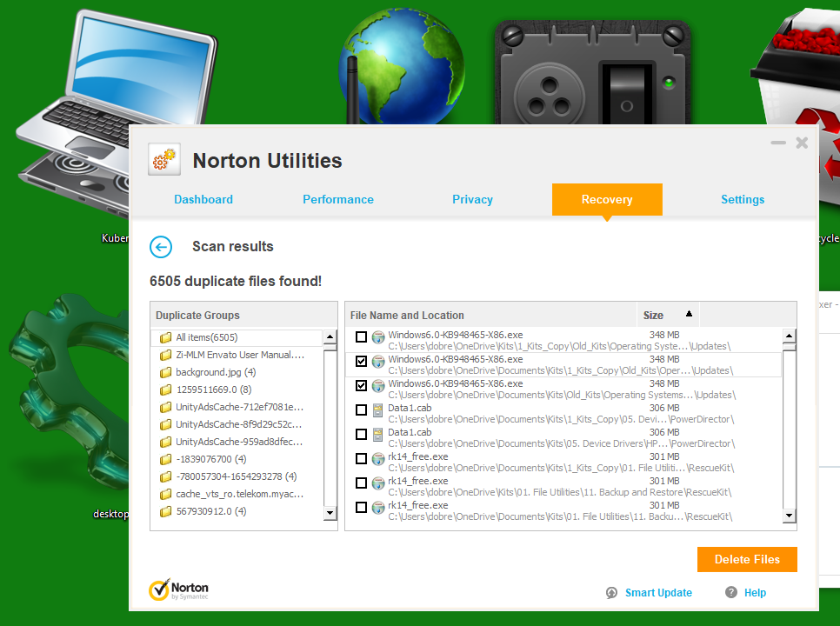Image resolution: width=840 pixels, height=626 pixels.
Task: Click the first rk14_free.exe file icon
Action: coord(378,459)
